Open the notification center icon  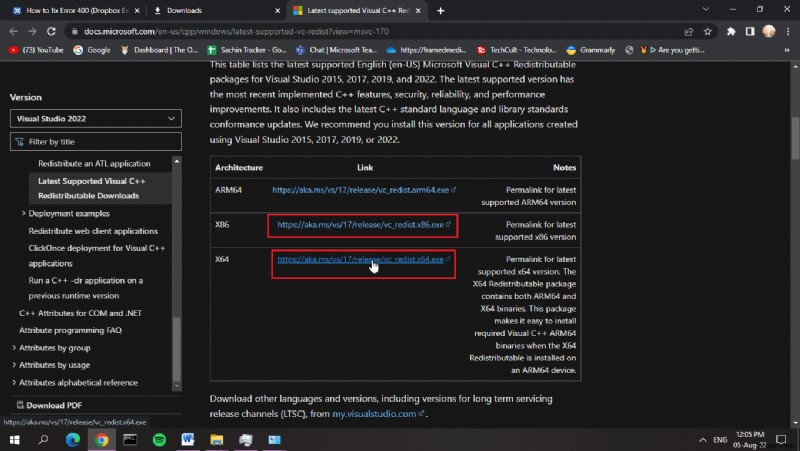pos(781,440)
